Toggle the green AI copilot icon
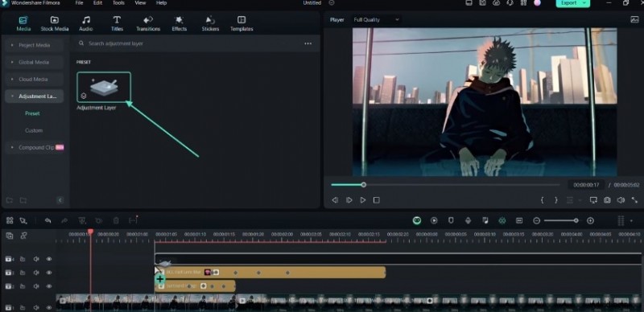The height and width of the screenshot is (312, 644). [x=417, y=221]
